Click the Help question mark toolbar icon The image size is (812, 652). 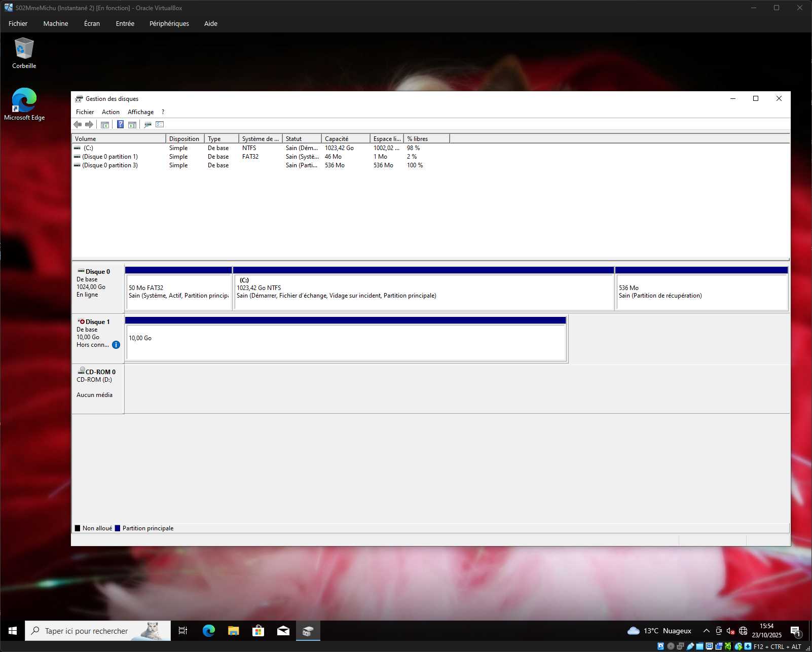120,125
